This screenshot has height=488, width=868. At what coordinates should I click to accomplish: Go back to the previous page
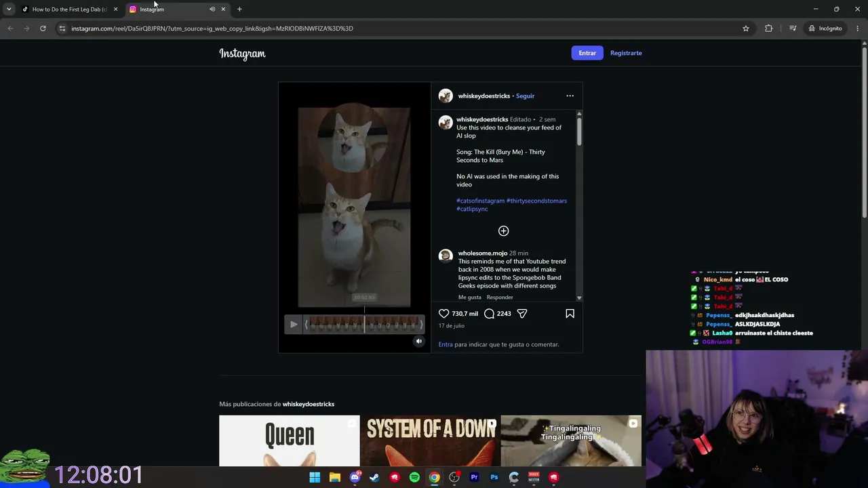click(x=10, y=28)
